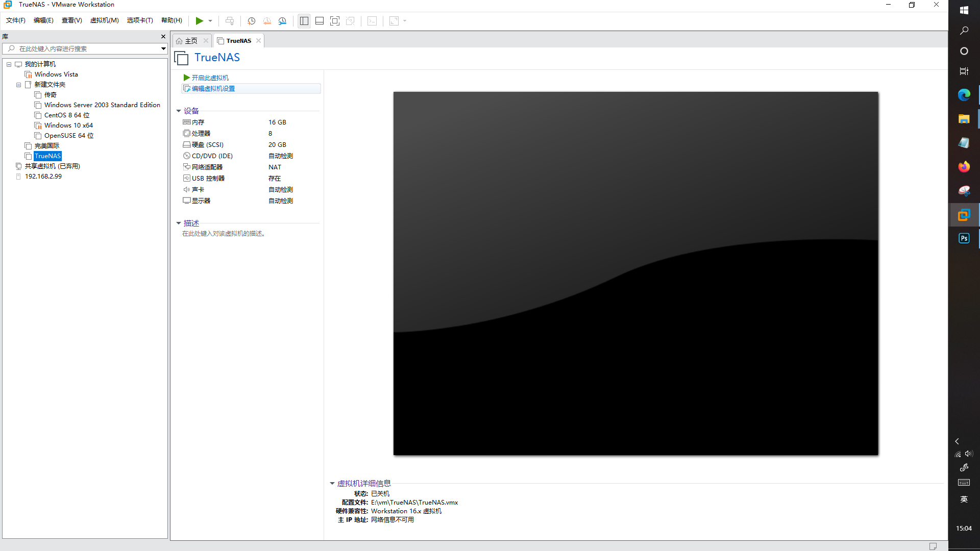Select Windows Vista in library
Screen dimensions: 980x551
[56, 74]
